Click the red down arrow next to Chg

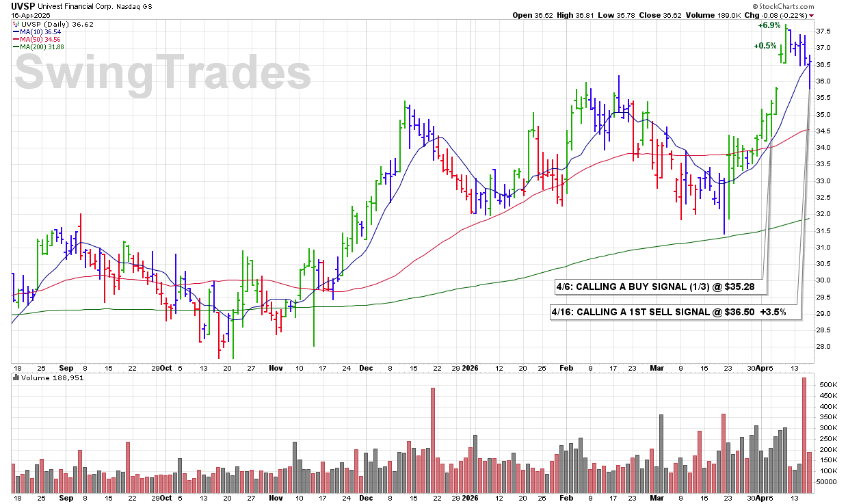click(812, 16)
